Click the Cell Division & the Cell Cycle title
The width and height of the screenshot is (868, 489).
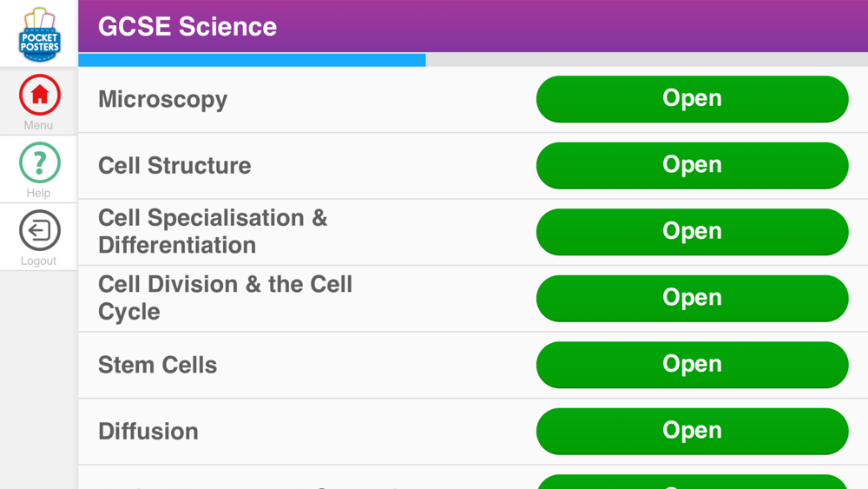(225, 298)
